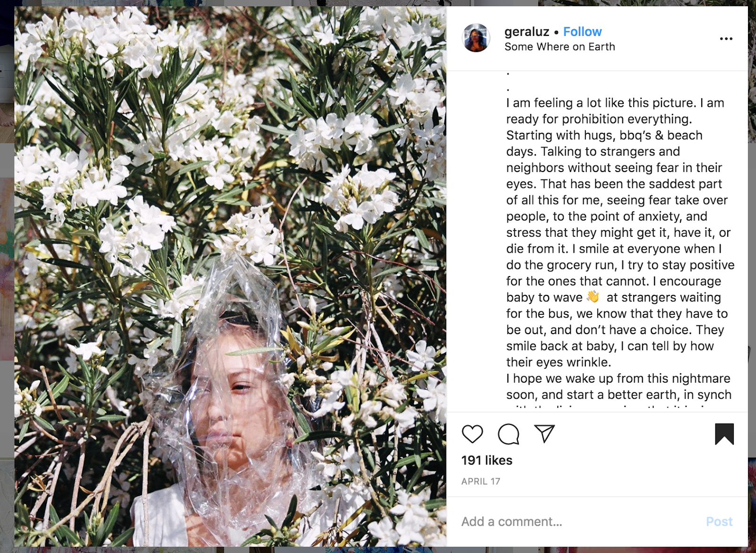This screenshot has height=553, width=756.
Task: Focus the Add a comment field
Action: 579,522
